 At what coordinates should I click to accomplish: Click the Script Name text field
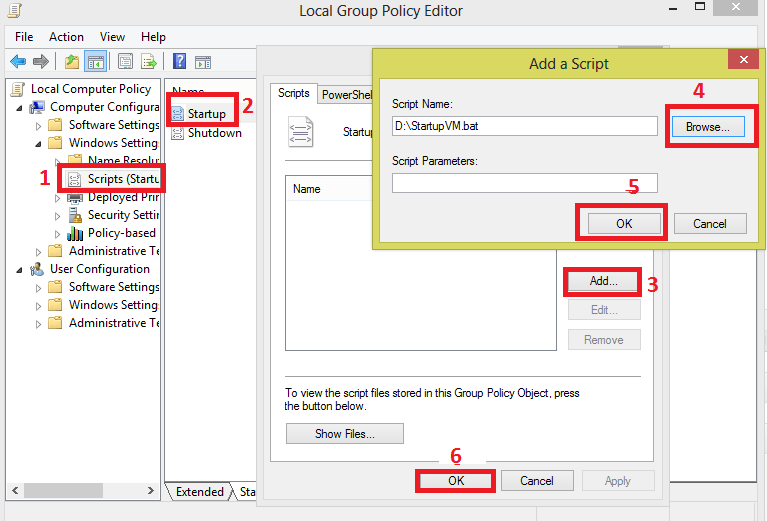point(524,127)
